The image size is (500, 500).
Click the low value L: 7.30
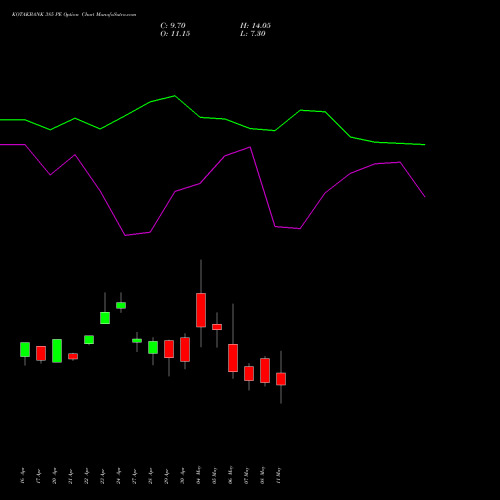tap(253, 34)
